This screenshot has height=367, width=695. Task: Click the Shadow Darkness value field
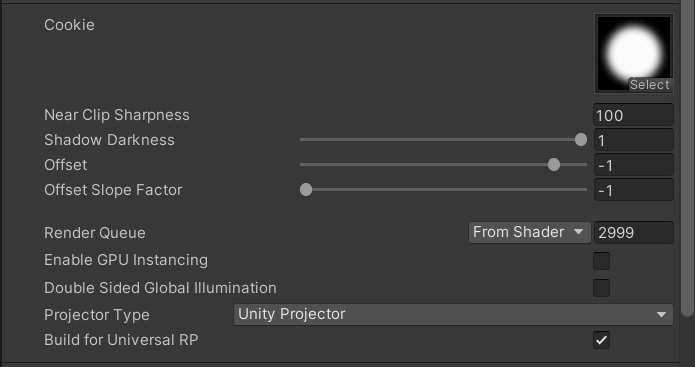click(634, 140)
